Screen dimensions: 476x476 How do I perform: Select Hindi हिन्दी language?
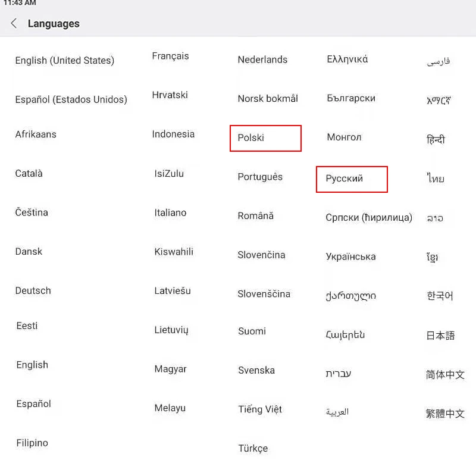click(x=436, y=139)
